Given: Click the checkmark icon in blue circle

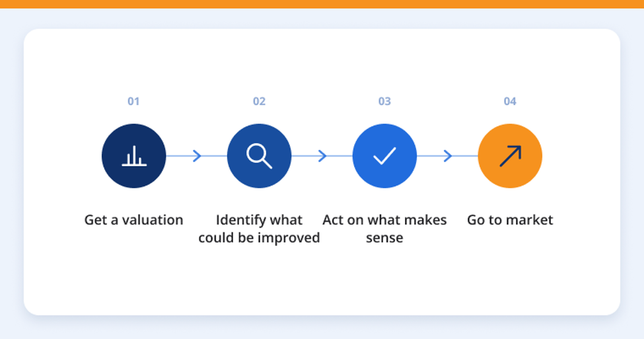Looking at the screenshot, I should point(384,156).
